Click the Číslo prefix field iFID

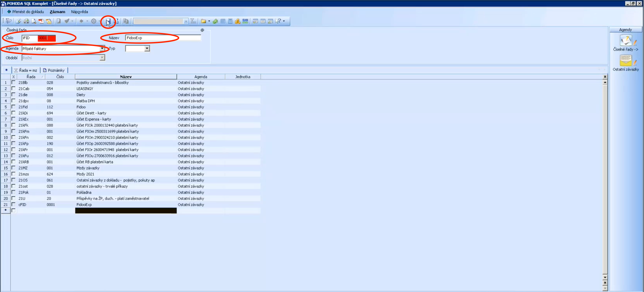pos(30,38)
